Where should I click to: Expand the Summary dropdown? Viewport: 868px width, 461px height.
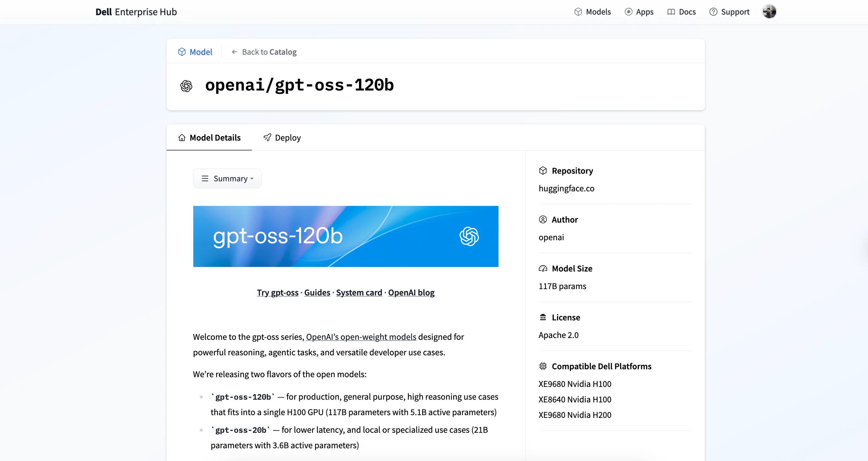click(227, 179)
